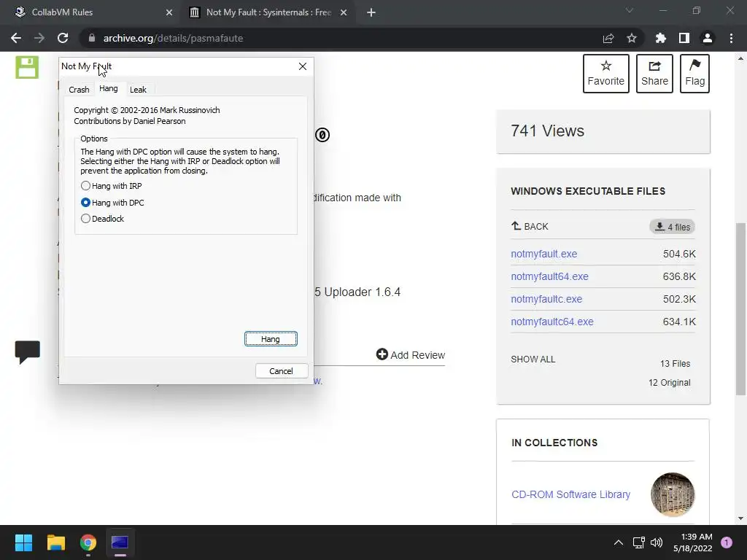
Task: Select the Deadlock radio option
Action: pyautogui.click(x=102, y=219)
